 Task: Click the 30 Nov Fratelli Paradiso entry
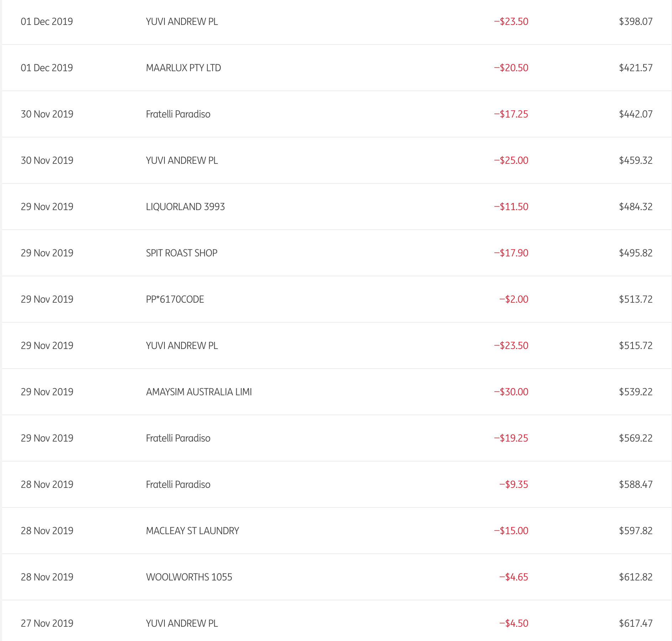tap(178, 114)
